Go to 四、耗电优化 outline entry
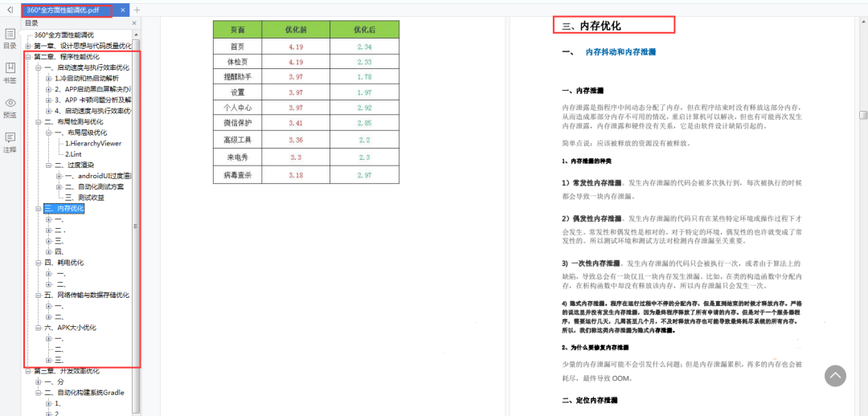Image resolution: width=868 pixels, height=416 pixels. pos(64,263)
